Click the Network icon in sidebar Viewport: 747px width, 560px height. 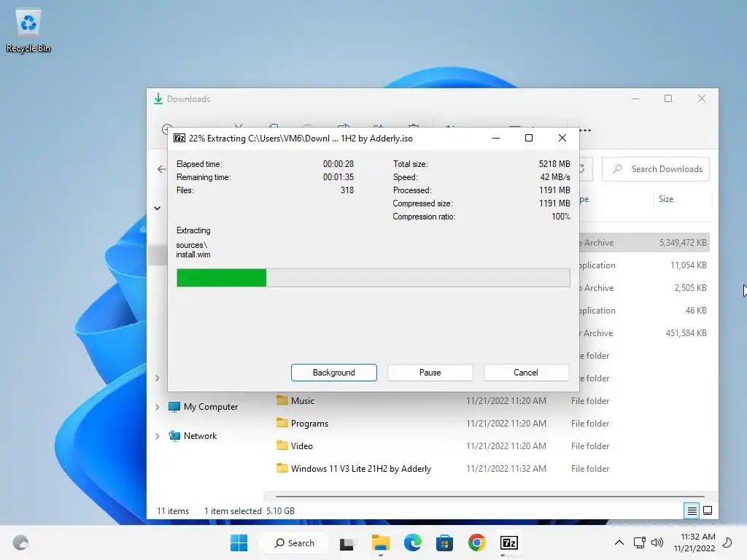174,436
